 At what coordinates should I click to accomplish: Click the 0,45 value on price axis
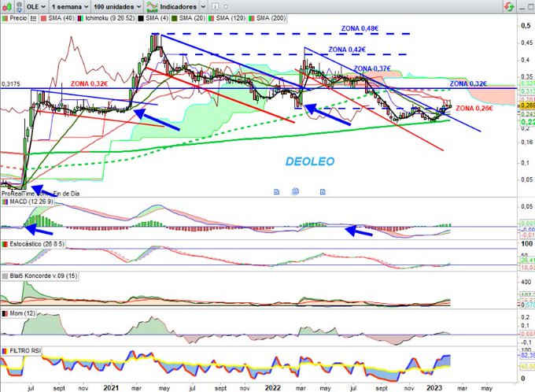click(527, 43)
